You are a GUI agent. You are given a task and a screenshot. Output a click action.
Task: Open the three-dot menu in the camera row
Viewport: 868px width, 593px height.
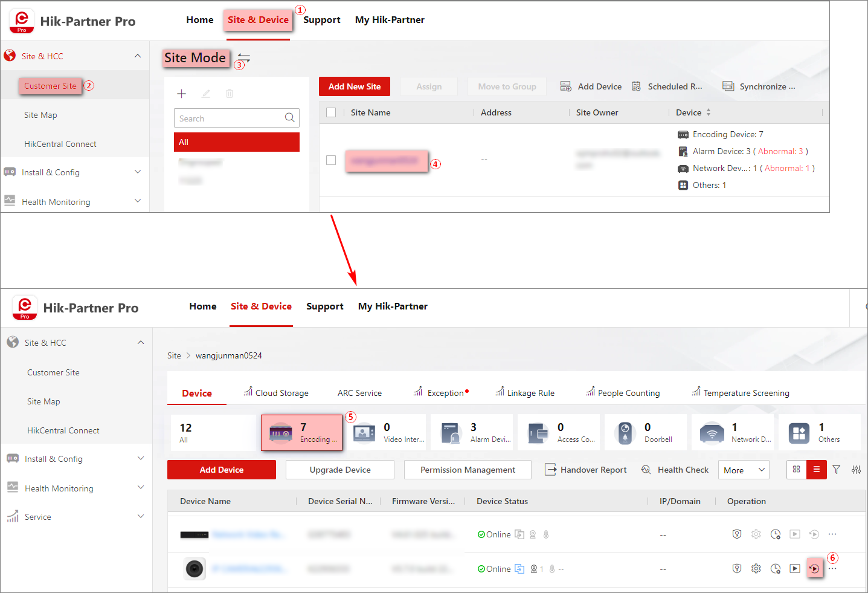[x=832, y=568]
